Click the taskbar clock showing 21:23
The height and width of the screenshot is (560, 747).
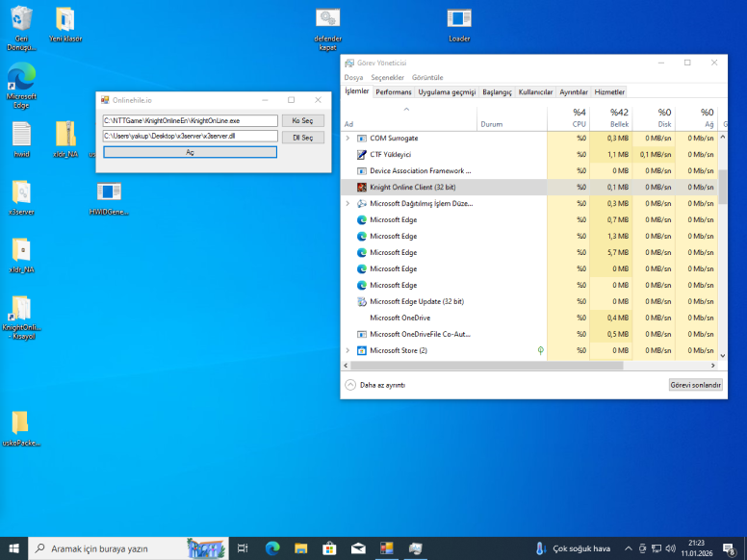tap(697, 548)
